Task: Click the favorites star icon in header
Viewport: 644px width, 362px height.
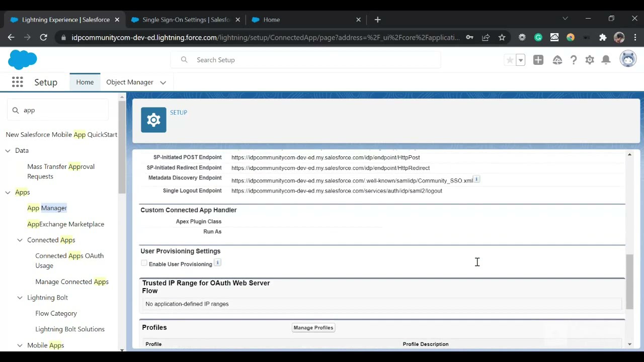Action: point(510,60)
